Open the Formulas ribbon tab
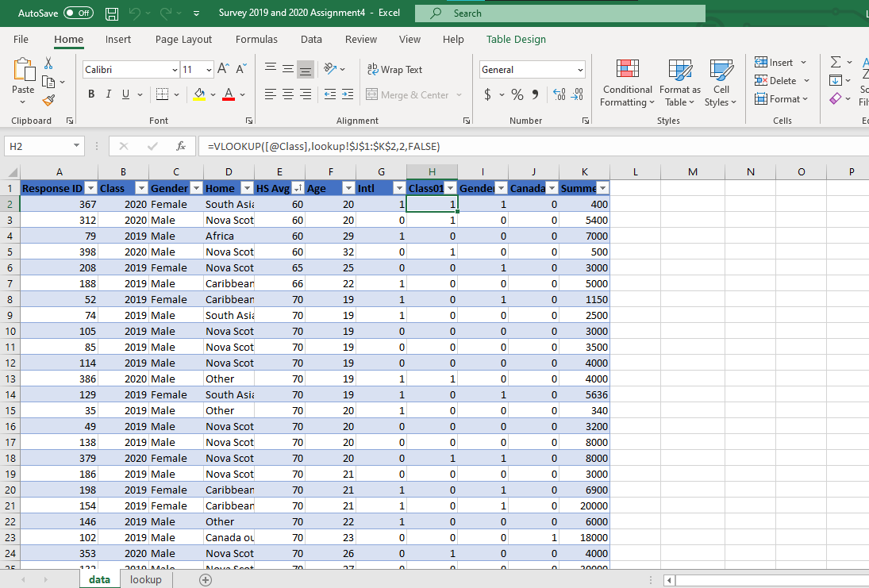The height and width of the screenshot is (588, 869). point(256,39)
